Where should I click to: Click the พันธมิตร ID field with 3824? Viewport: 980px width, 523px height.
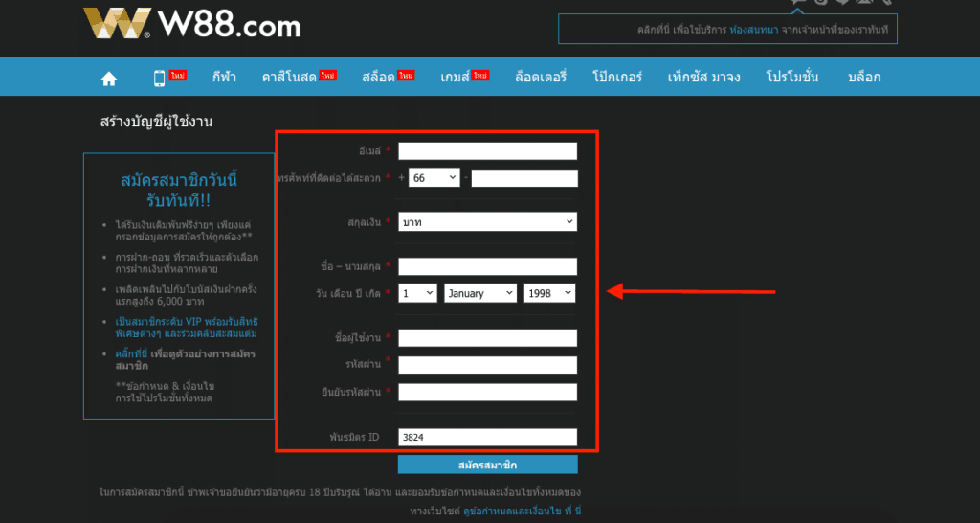pos(487,438)
